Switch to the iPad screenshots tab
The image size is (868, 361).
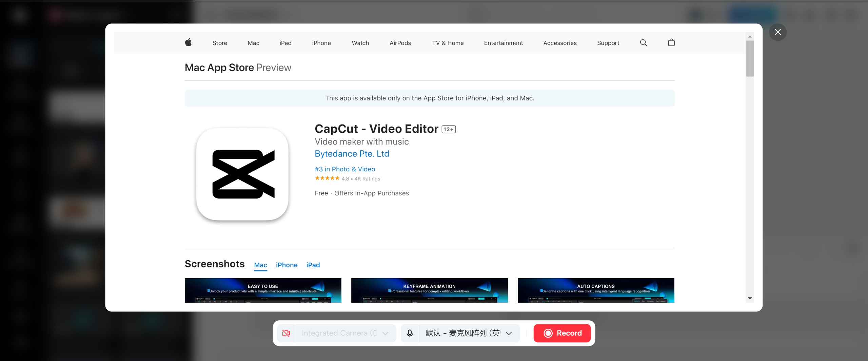point(313,265)
